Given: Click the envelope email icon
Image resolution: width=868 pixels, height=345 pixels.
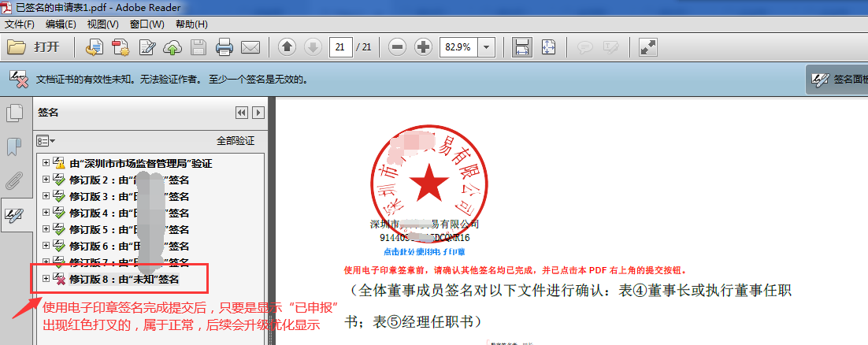Looking at the screenshot, I should point(250,47).
